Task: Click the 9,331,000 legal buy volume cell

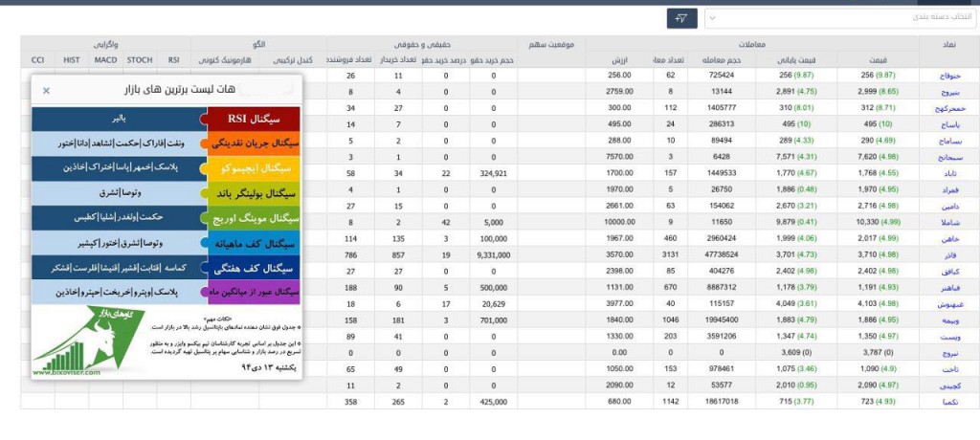Action: click(494, 254)
